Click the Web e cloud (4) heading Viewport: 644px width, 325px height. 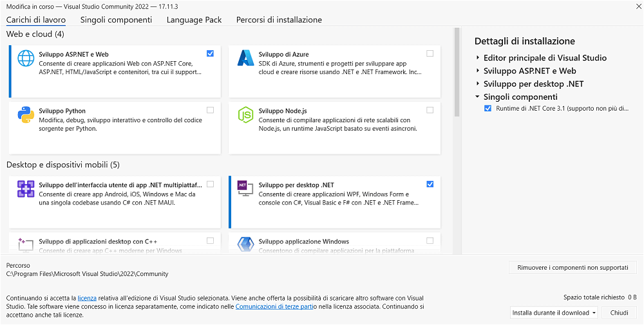[x=35, y=34]
